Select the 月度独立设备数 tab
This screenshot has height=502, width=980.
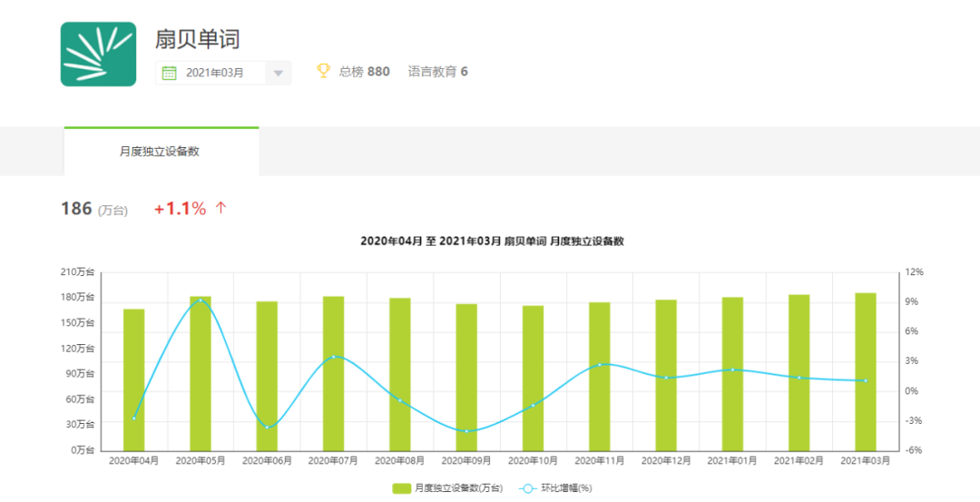tap(162, 152)
